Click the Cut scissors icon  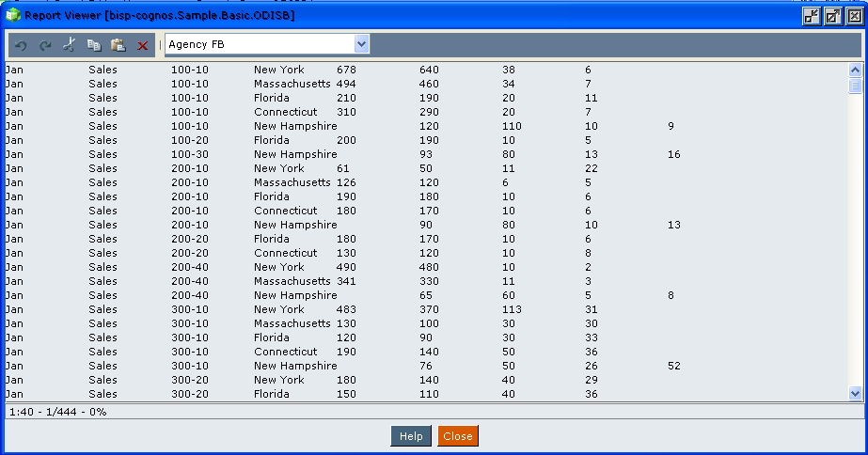(70, 45)
